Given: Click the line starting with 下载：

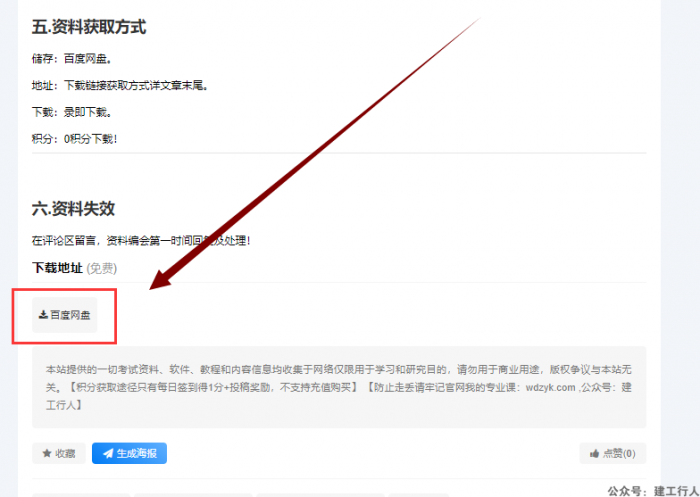Looking at the screenshot, I should click(x=71, y=112).
